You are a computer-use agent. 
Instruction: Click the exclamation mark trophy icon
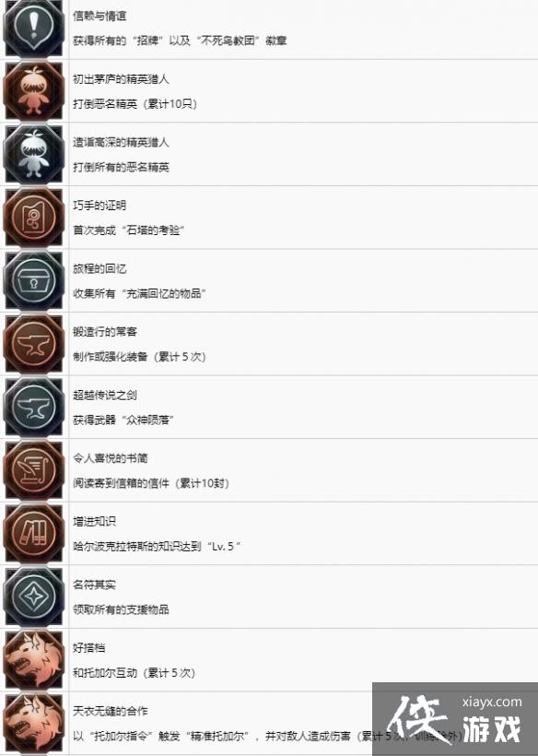click(x=34, y=28)
